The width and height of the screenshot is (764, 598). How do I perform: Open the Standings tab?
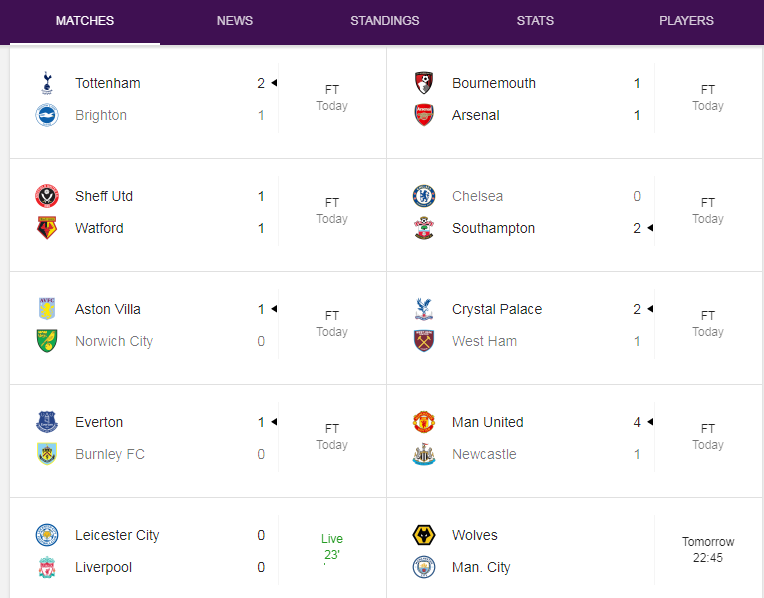(x=385, y=21)
